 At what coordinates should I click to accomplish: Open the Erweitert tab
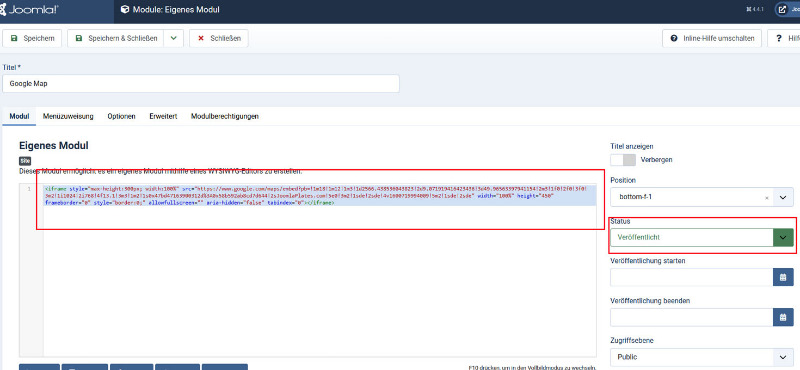[163, 116]
